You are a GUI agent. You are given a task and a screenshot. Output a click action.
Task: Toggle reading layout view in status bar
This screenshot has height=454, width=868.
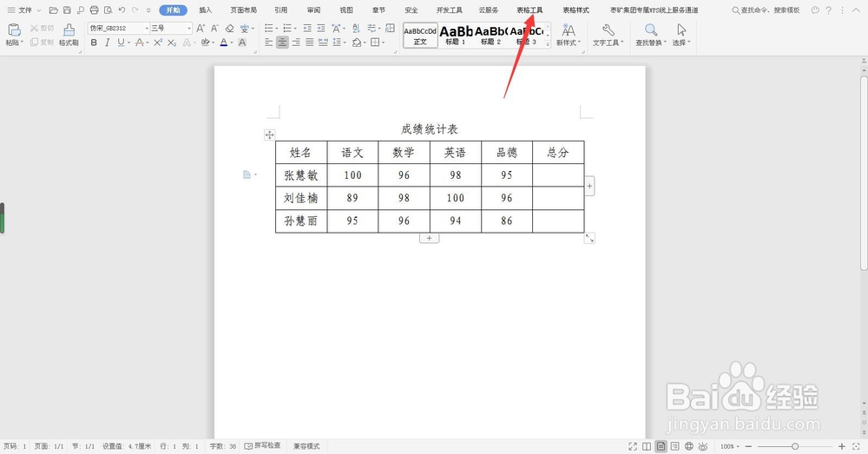coord(647,446)
